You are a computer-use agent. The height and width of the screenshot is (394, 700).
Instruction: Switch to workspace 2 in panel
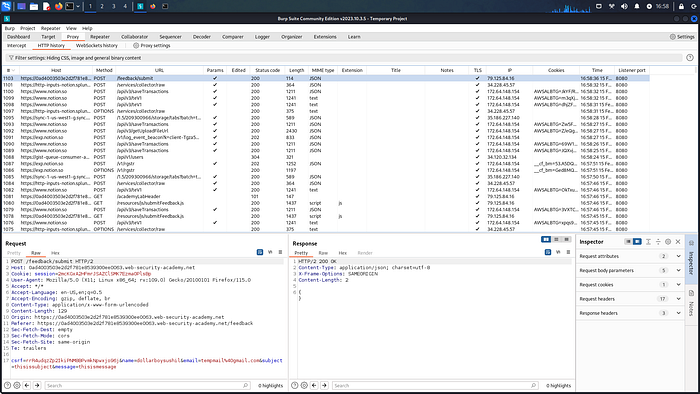coord(102,6)
